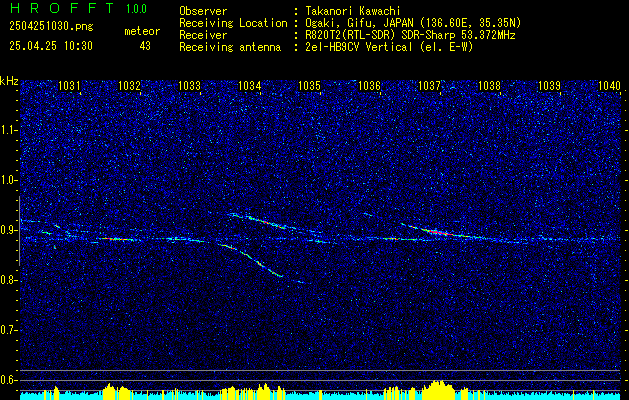Click time marker 1040
Screen dimensions: 629x400
pyautogui.click(x=609, y=85)
